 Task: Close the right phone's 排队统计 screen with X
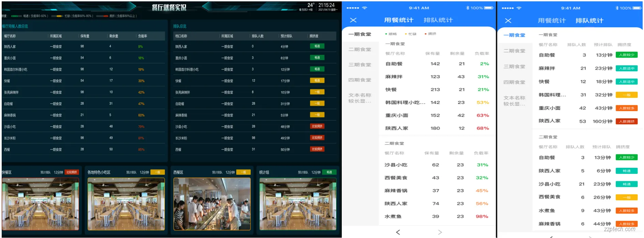click(508, 20)
